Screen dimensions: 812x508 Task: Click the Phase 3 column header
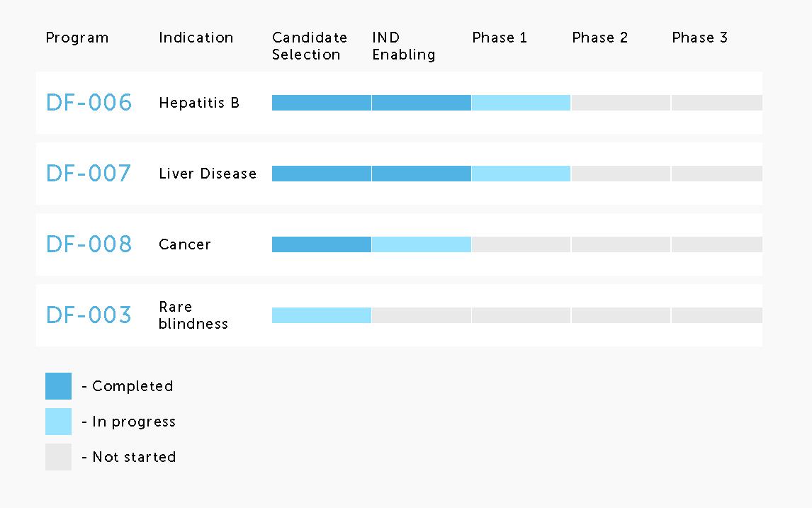tap(699, 38)
